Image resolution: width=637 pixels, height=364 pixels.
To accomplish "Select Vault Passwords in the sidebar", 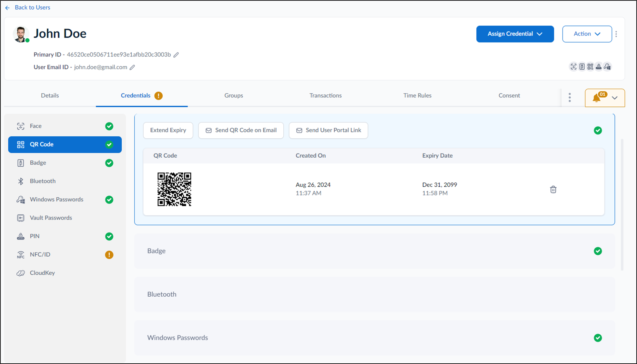I will pyautogui.click(x=65, y=218).
